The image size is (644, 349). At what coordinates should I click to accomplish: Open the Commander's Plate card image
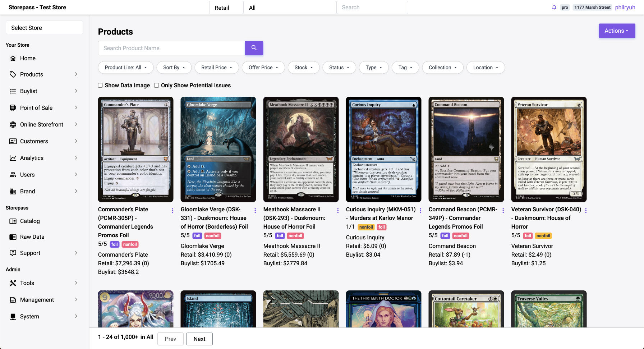coord(136,150)
